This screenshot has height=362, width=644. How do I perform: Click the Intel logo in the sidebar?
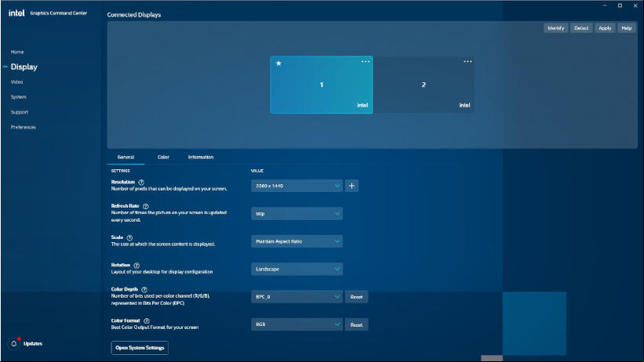(x=16, y=13)
